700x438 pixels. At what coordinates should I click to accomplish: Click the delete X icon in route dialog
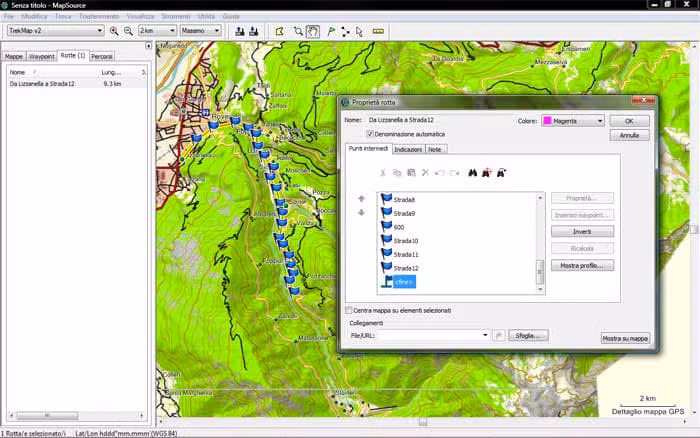425,173
